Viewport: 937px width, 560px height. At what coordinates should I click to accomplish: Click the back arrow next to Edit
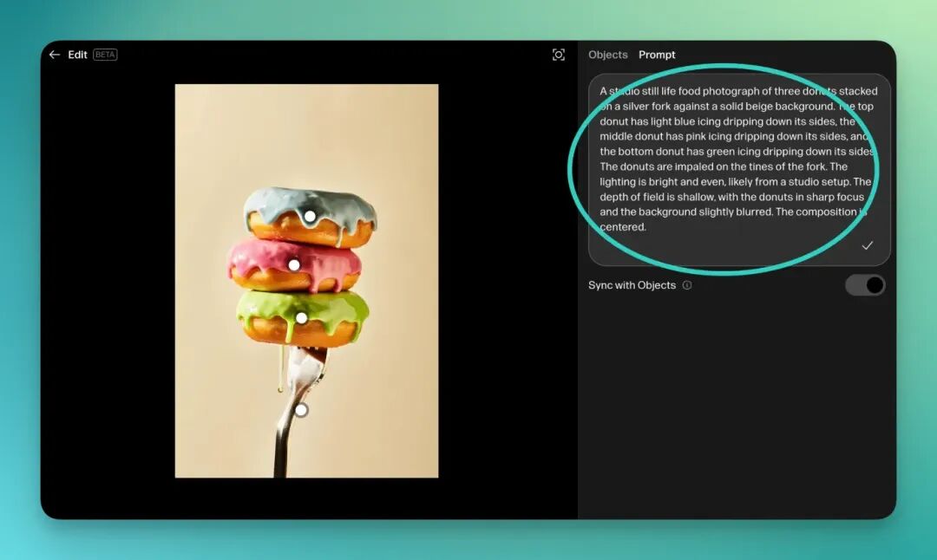55,55
